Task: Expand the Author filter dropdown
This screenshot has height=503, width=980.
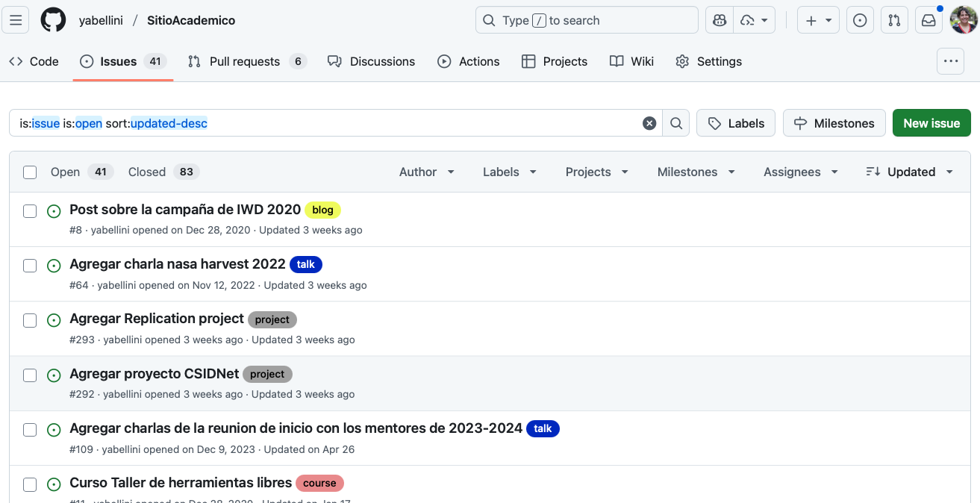Action: (x=427, y=172)
